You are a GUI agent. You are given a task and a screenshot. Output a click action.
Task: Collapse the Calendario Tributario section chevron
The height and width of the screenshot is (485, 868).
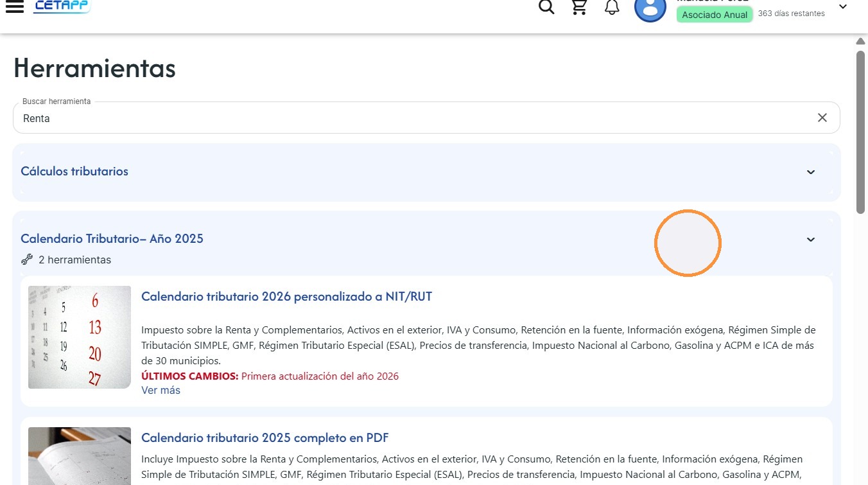click(811, 239)
